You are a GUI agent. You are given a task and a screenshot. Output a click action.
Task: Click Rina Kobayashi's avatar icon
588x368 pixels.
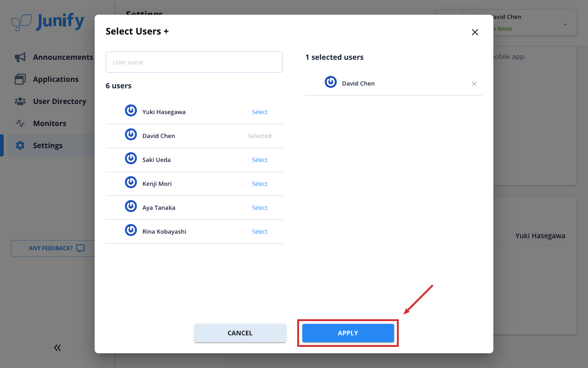pos(131,230)
